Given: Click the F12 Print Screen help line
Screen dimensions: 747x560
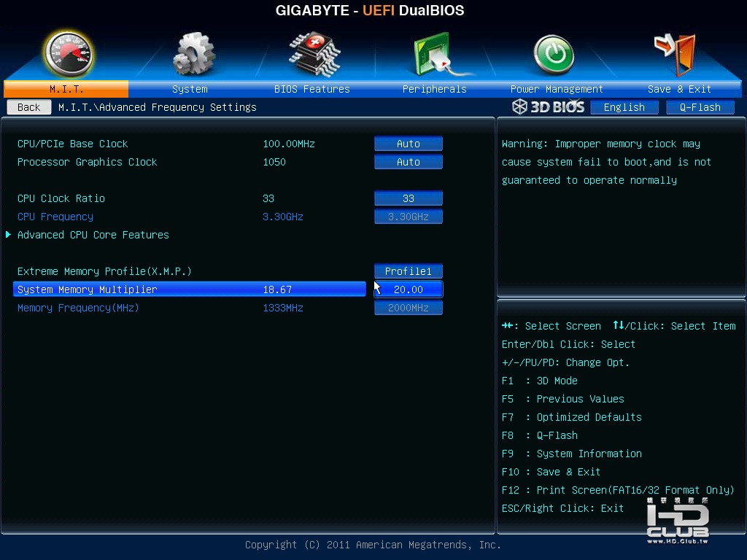Looking at the screenshot, I should pyautogui.click(x=618, y=490).
